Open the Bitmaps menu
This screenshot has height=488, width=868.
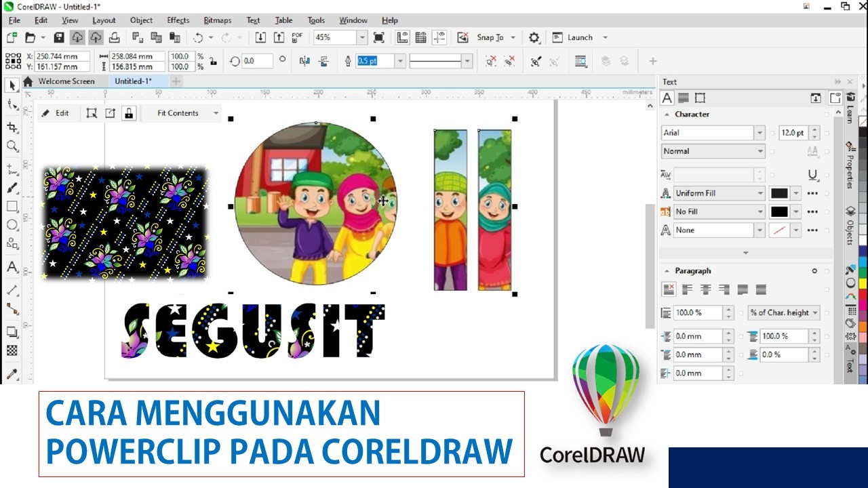tap(217, 20)
